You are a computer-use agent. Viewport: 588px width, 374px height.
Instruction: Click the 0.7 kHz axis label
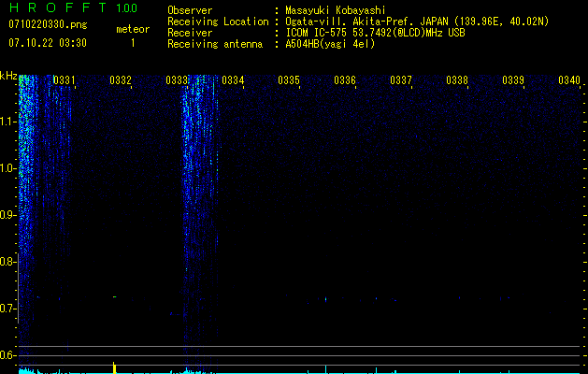pyautogui.click(x=7, y=309)
